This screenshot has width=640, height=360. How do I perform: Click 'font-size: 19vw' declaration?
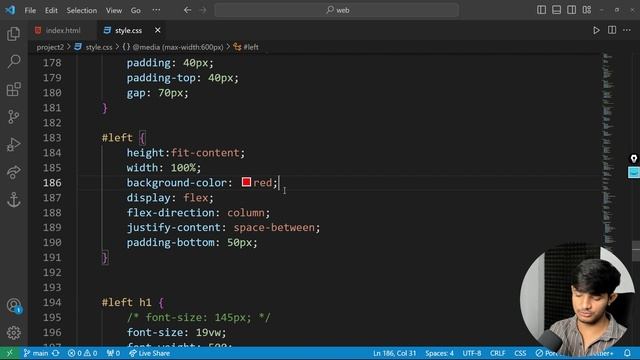176,332
